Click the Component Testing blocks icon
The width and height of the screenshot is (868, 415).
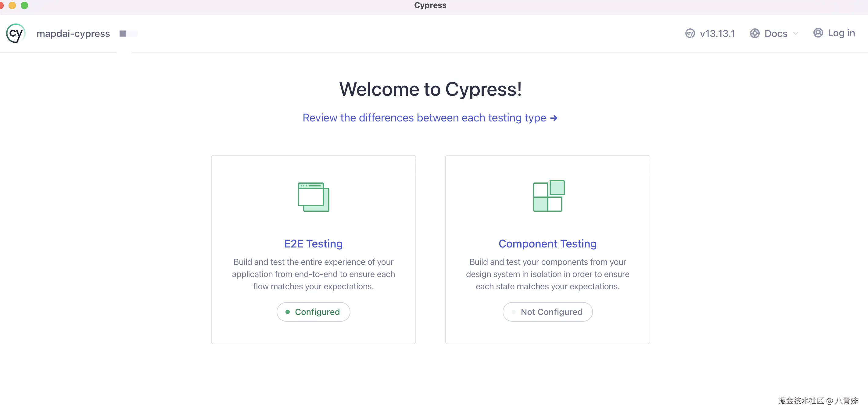pos(548,196)
